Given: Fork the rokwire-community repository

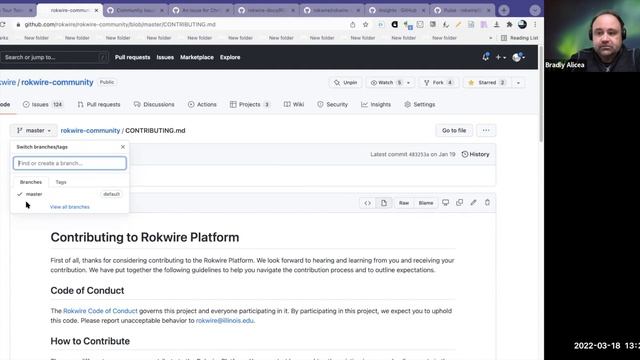Looking at the screenshot, I should tap(438, 82).
